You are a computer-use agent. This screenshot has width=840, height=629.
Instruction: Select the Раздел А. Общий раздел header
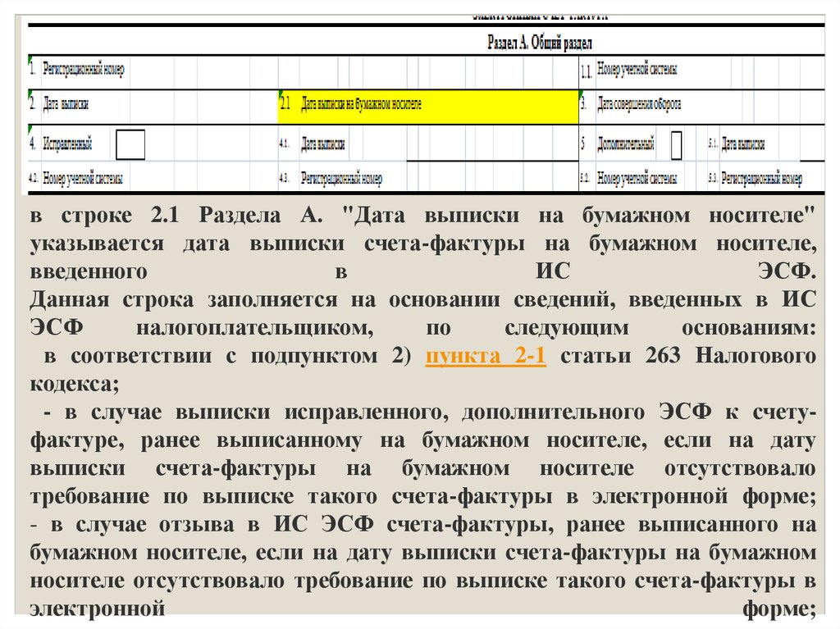[540, 43]
